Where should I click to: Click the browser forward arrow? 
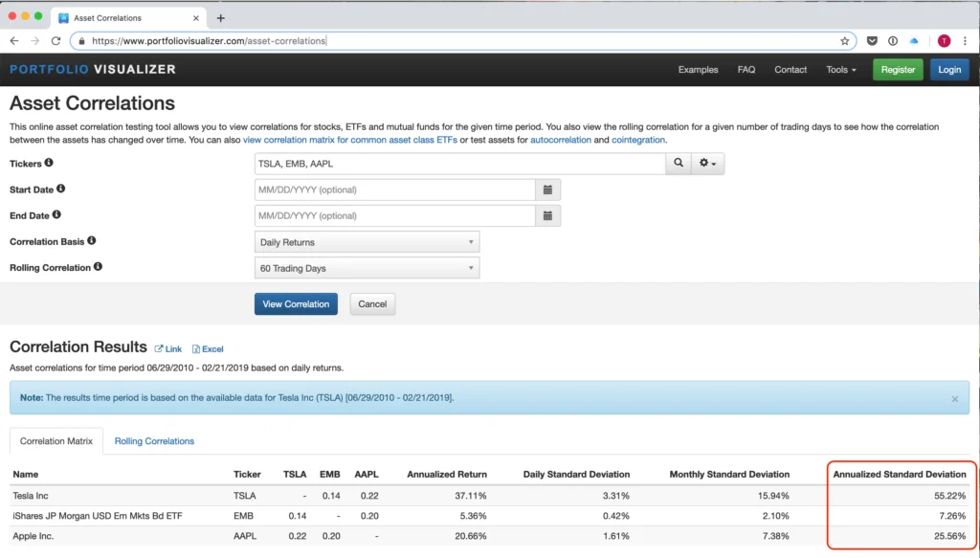[35, 40]
